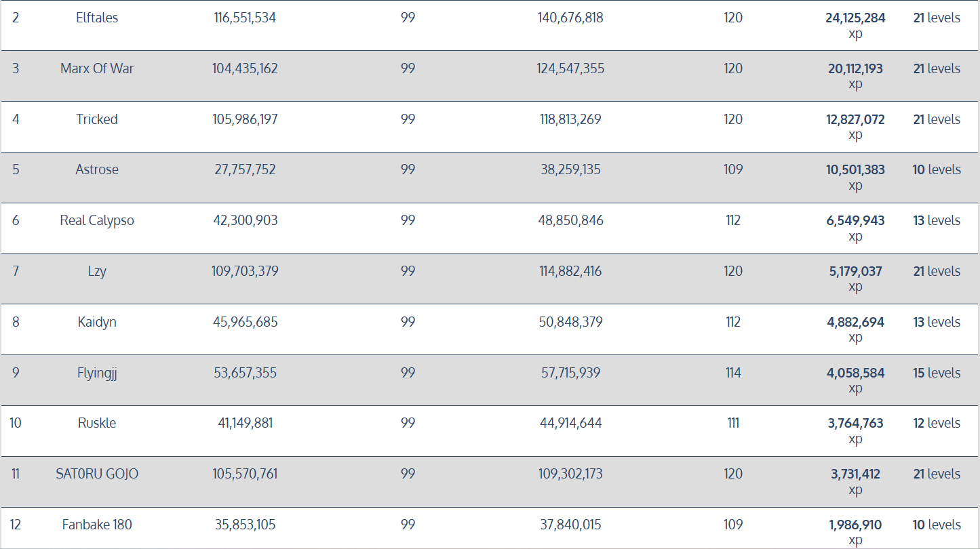Select the 13 levels cell in Real Calypso's row

[x=937, y=220]
